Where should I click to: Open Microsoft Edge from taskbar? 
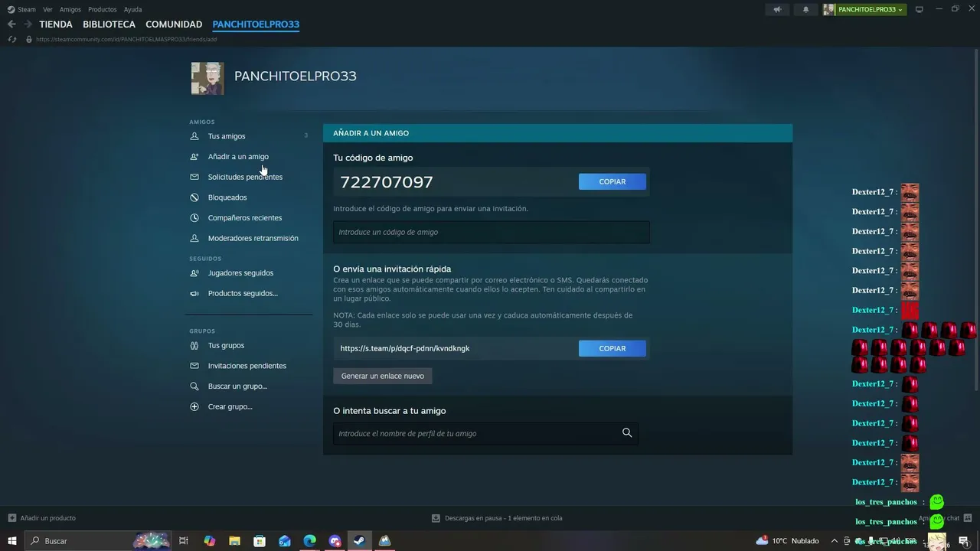[x=309, y=541]
